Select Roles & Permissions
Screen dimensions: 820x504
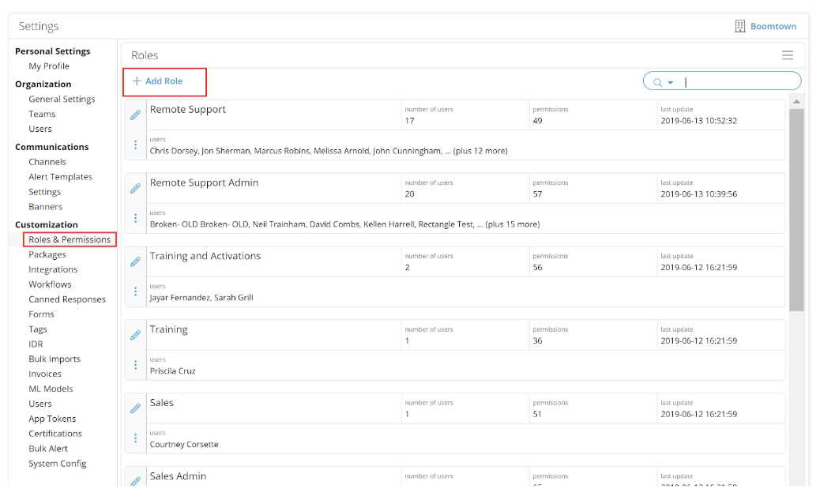(x=70, y=239)
